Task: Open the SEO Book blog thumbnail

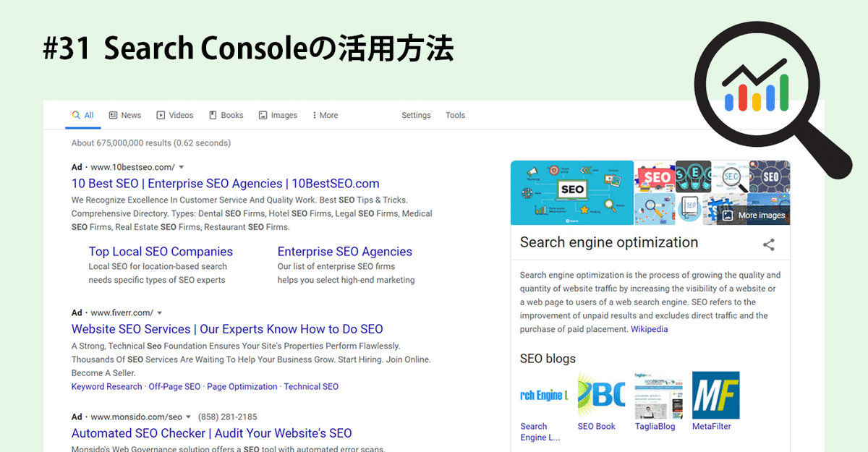Action: coord(601,396)
